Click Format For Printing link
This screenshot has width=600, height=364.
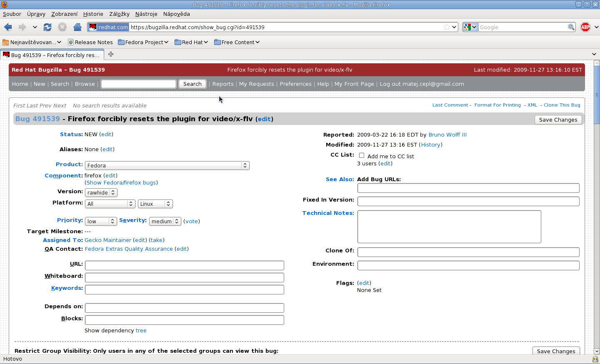497,105
